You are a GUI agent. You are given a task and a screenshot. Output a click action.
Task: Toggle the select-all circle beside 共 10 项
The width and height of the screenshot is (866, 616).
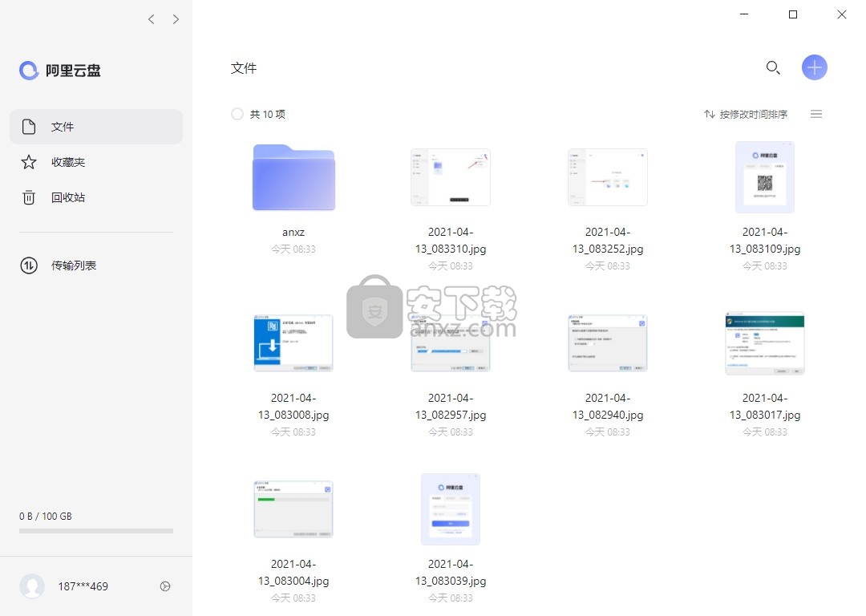click(x=237, y=114)
